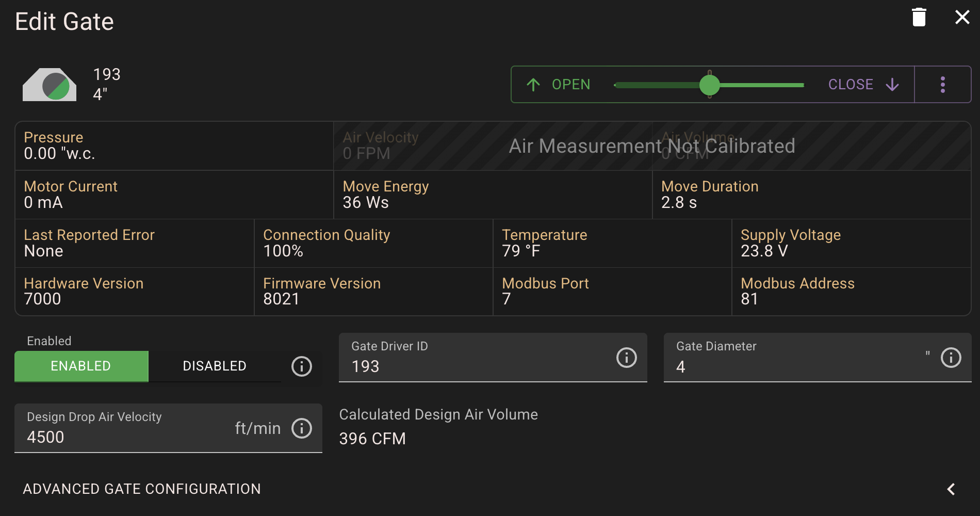Close the Edit Gate dialog

point(962,18)
